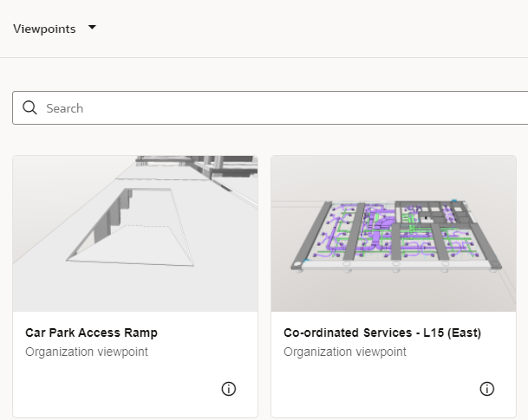Click Organization viewpoint under Car Park Access Ramp
This screenshot has height=420, width=528.
click(87, 352)
